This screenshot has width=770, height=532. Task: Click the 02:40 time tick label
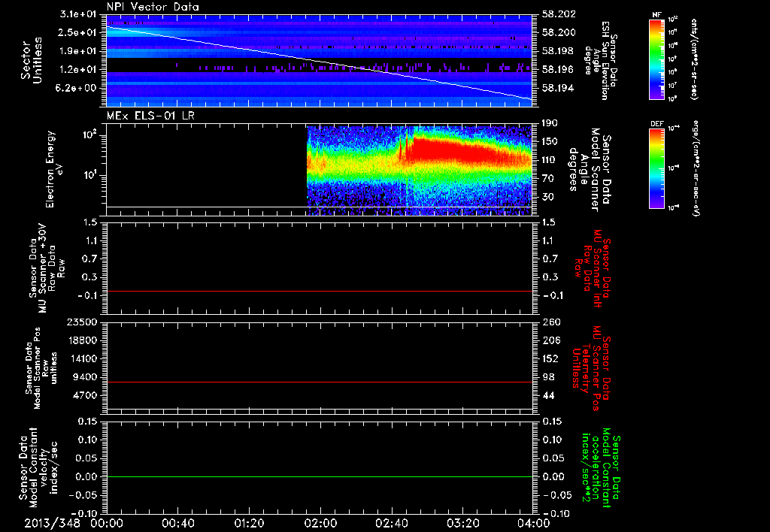(391, 523)
